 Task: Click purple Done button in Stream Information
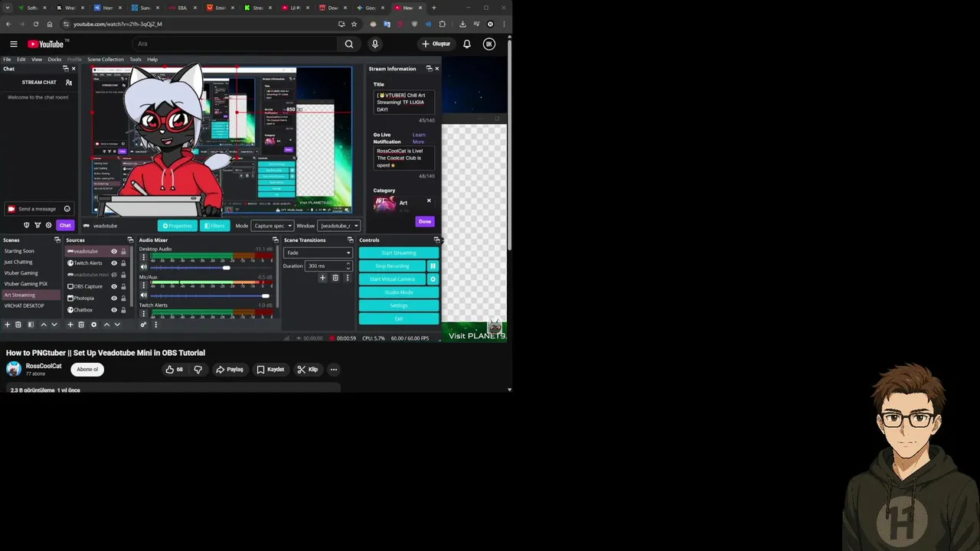click(x=425, y=221)
